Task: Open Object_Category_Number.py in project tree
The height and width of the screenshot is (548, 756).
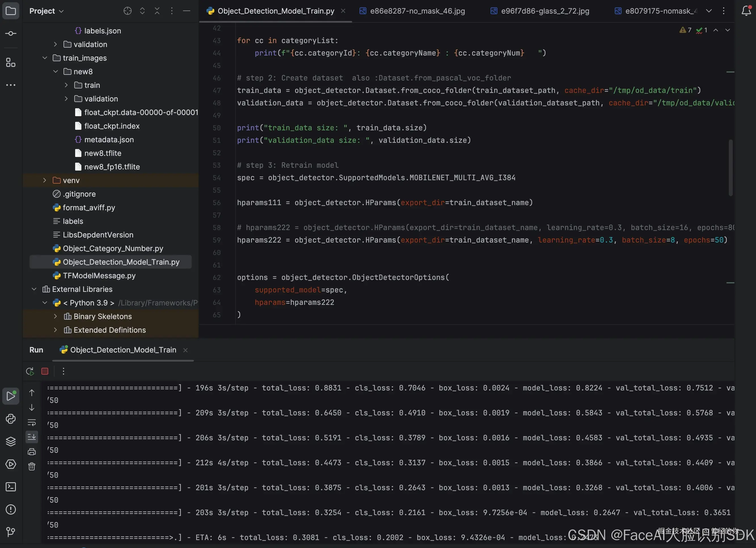Action: pyautogui.click(x=113, y=248)
